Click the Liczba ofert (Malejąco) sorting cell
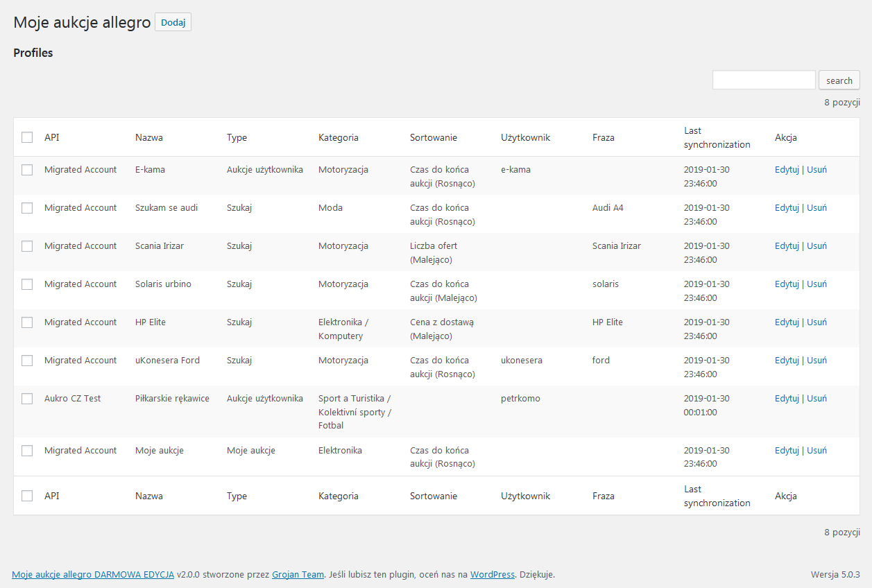 [434, 253]
